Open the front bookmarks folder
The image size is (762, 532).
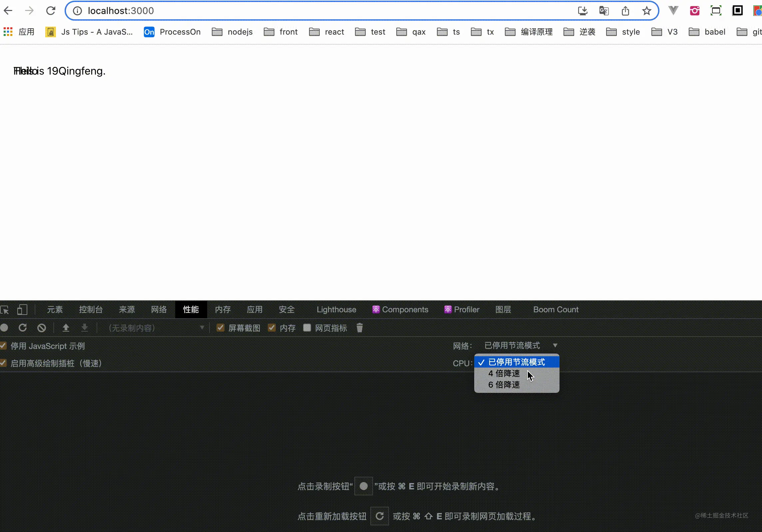coord(281,32)
